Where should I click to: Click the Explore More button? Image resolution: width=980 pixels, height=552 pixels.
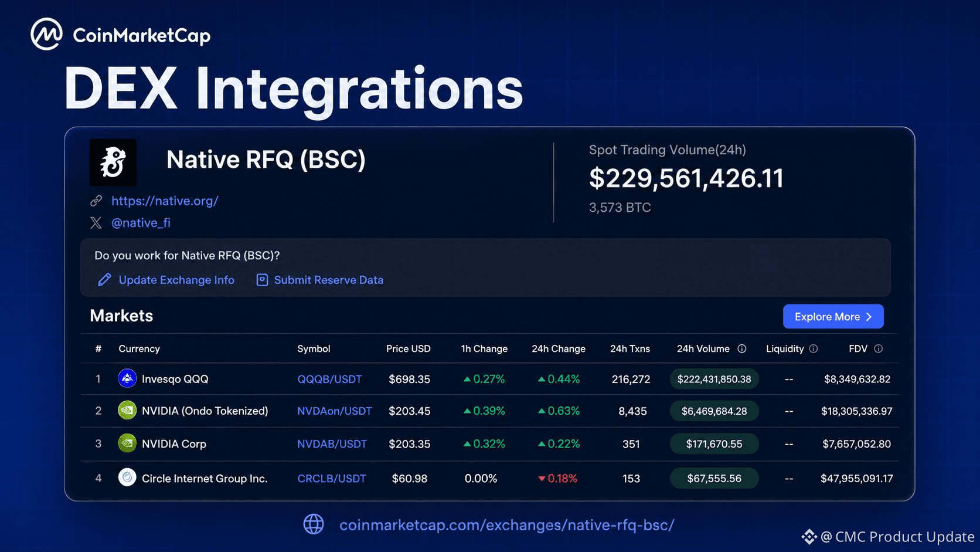pos(833,316)
